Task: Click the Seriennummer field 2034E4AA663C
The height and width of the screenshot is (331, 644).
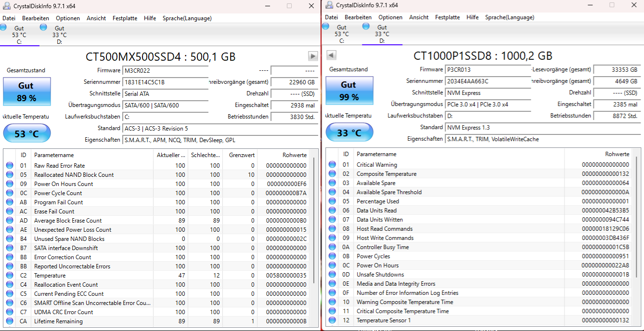Action: click(488, 81)
